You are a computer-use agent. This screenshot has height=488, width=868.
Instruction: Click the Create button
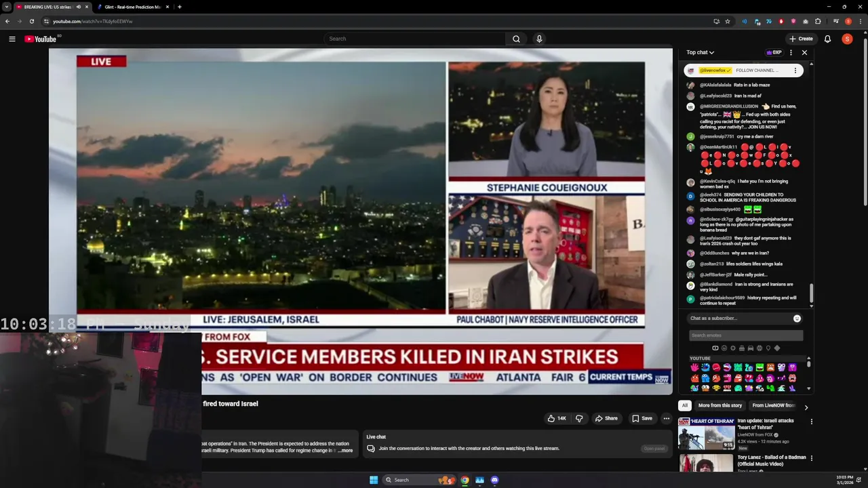coord(801,39)
